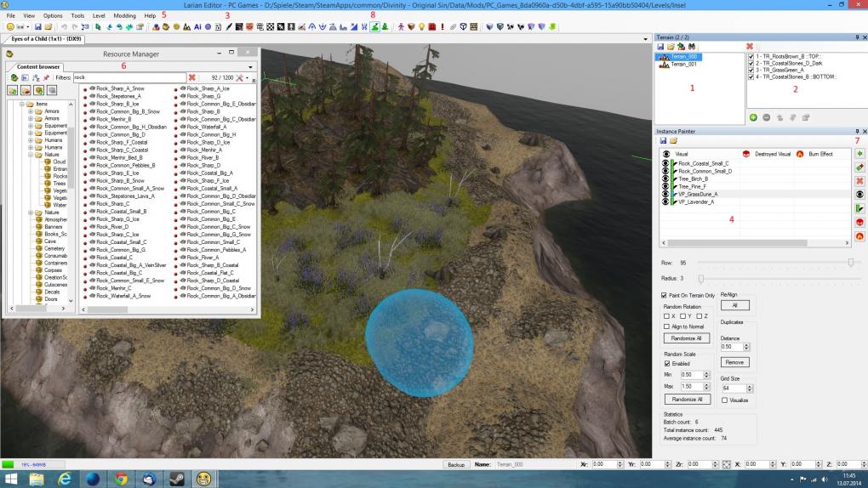
Task: Click the AI toolbar icon
Action: 197,26
